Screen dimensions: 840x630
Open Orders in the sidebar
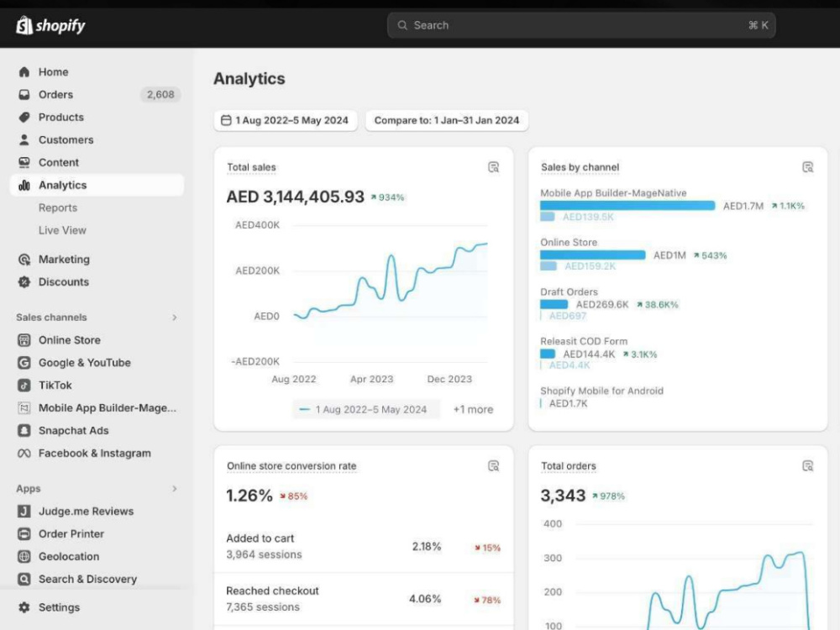tap(97, 94)
